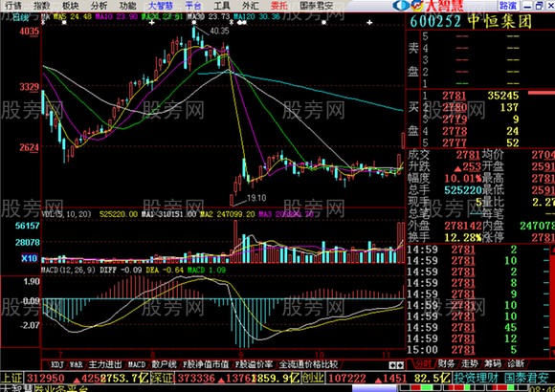Open the 平台 menu
555x392 pixels.
[x=193, y=6]
